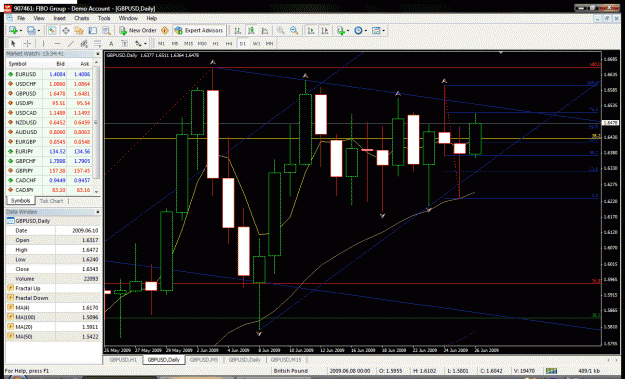Image resolution: width=625 pixels, height=379 pixels.
Task: Open MetaEditor icon next to New Order
Action: coord(165,30)
